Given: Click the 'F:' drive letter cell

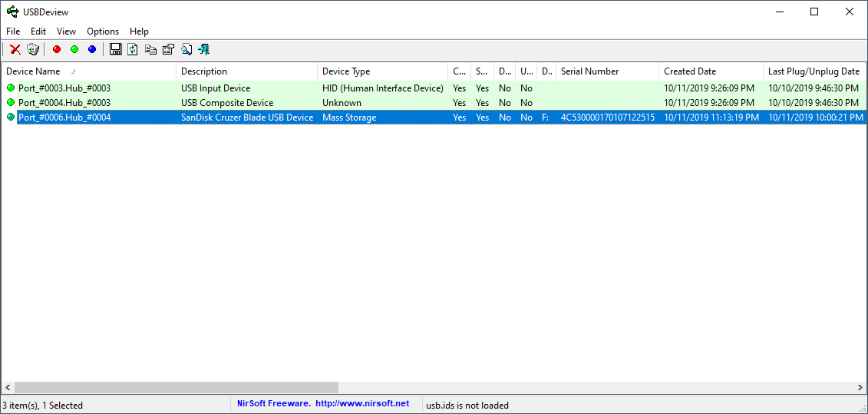Looking at the screenshot, I should (545, 118).
